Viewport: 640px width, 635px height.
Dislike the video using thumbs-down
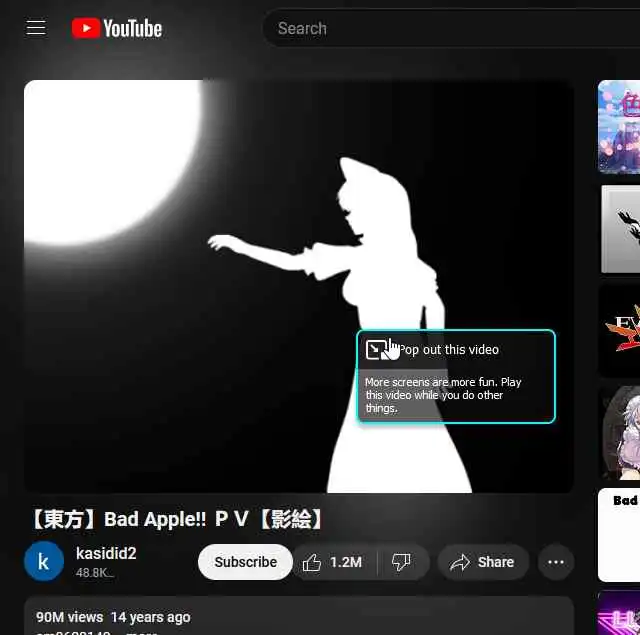402,562
